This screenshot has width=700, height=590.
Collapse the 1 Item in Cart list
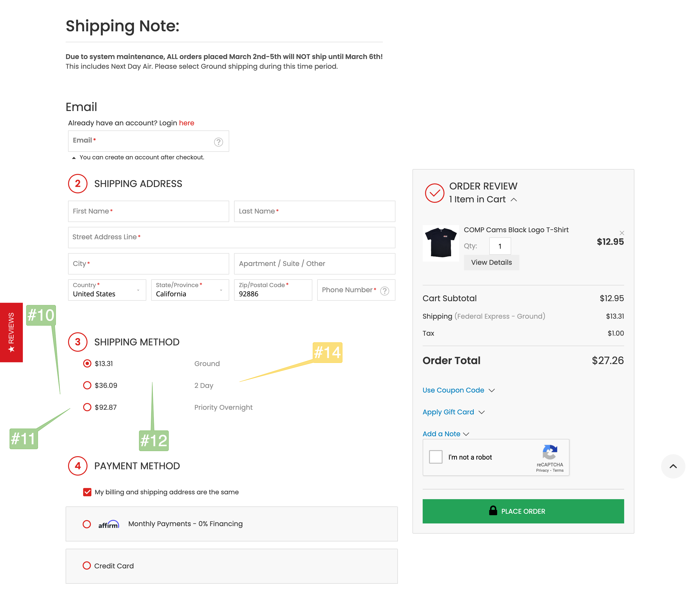514,200
